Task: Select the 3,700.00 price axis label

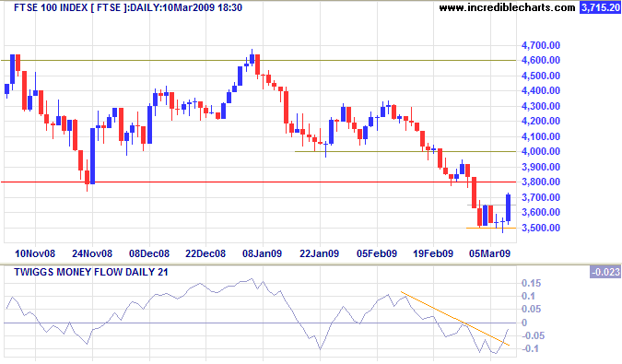Action: 541,197
